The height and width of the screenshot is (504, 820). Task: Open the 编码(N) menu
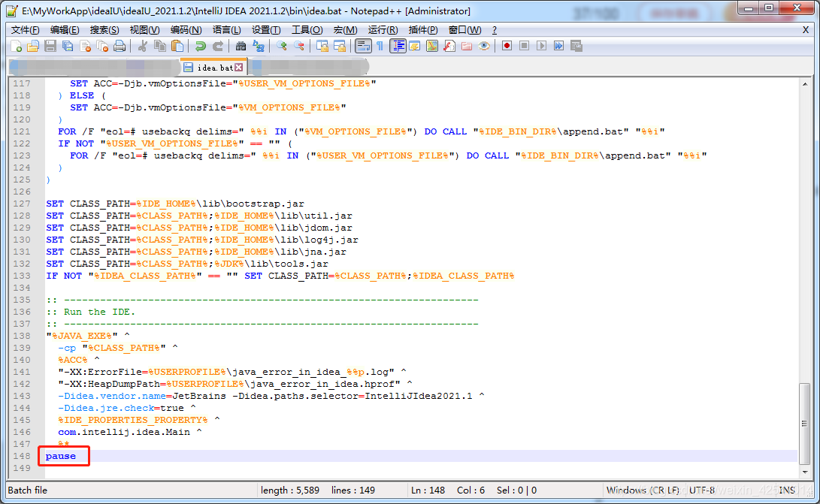(186, 30)
